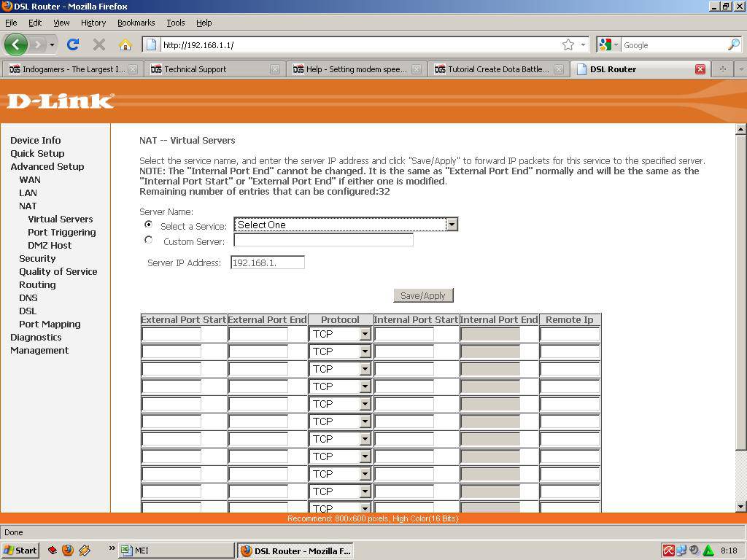
Task: Open the Tools menu
Action: tap(175, 23)
